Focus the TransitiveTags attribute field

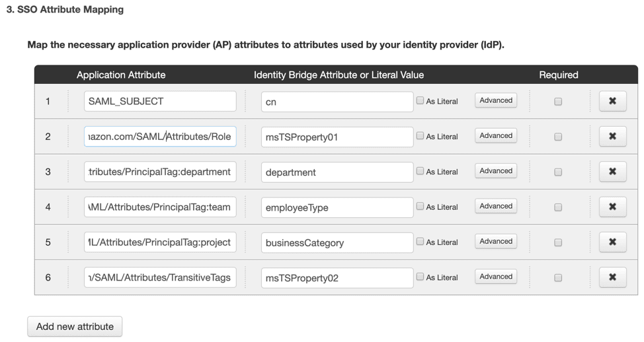tap(160, 277)
